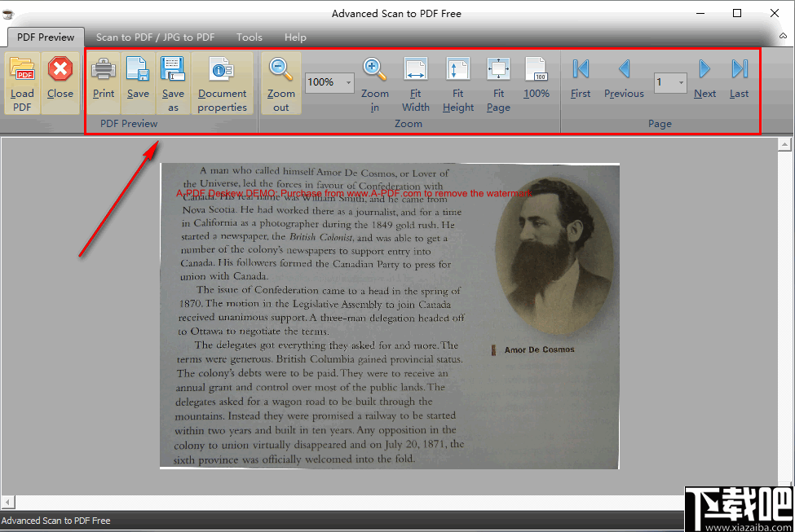Image resolution: width=795 pixels, height=532 pixels.
Task: Switch to the Scan to PDF / JPG tab
Action: coord(154,37)
